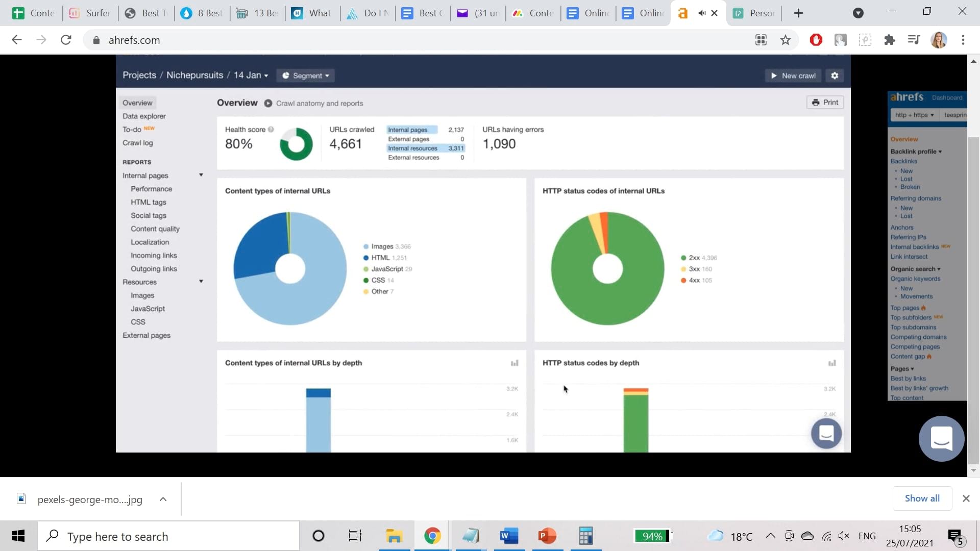
Task: Open the Performance report
Action: coord(151,189)
